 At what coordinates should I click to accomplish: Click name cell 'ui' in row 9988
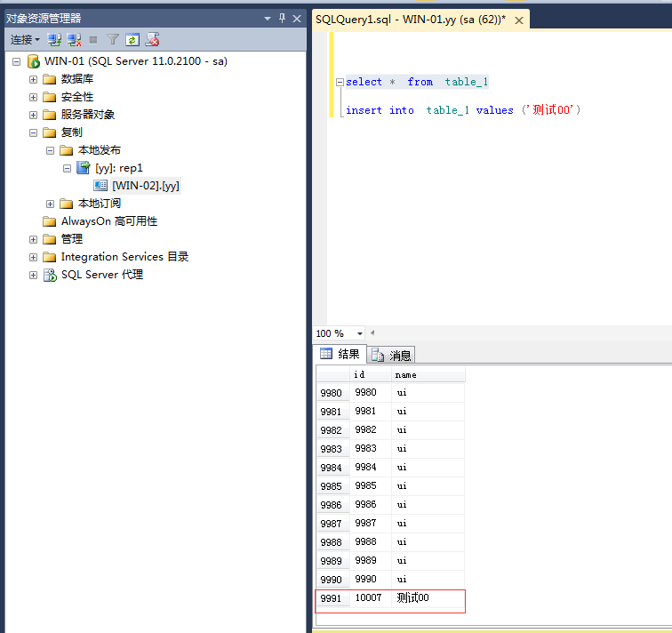tap(428, 542)
